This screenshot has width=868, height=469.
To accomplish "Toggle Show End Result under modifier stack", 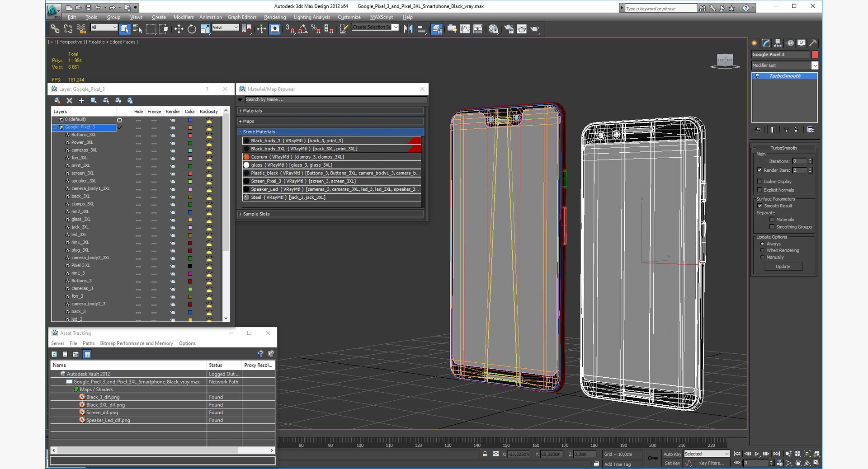I will 772,130.
